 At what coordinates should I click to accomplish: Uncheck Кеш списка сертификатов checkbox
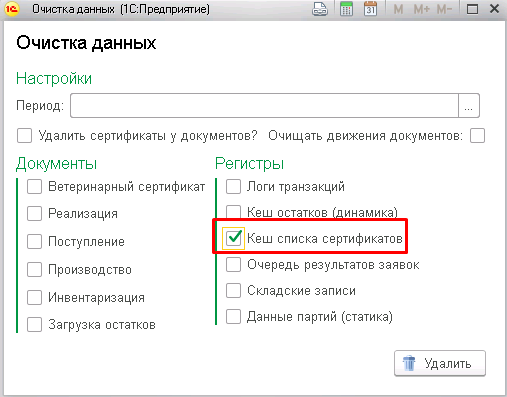tap(233, 238)
